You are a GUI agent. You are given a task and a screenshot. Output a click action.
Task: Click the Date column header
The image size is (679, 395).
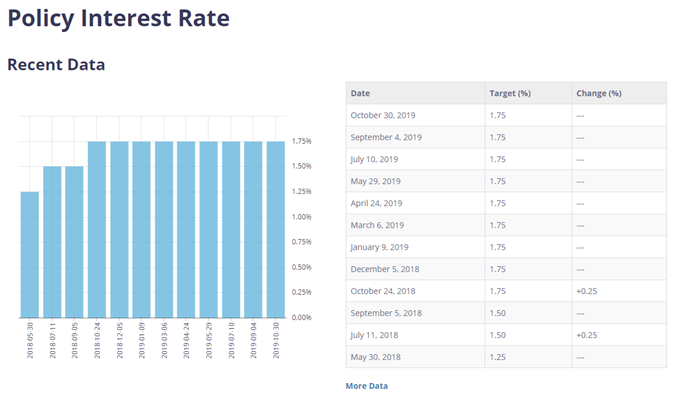click(x=415, y=93)
